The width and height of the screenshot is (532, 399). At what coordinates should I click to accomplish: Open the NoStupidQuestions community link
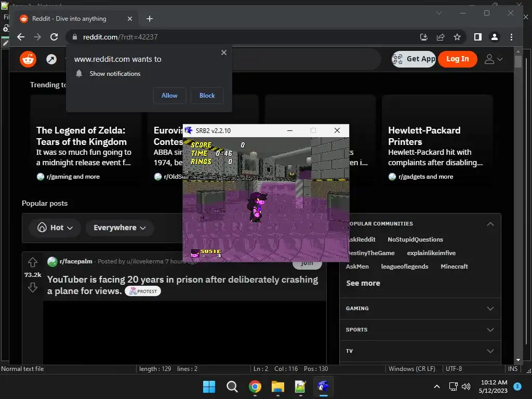(x=415, y=240)
